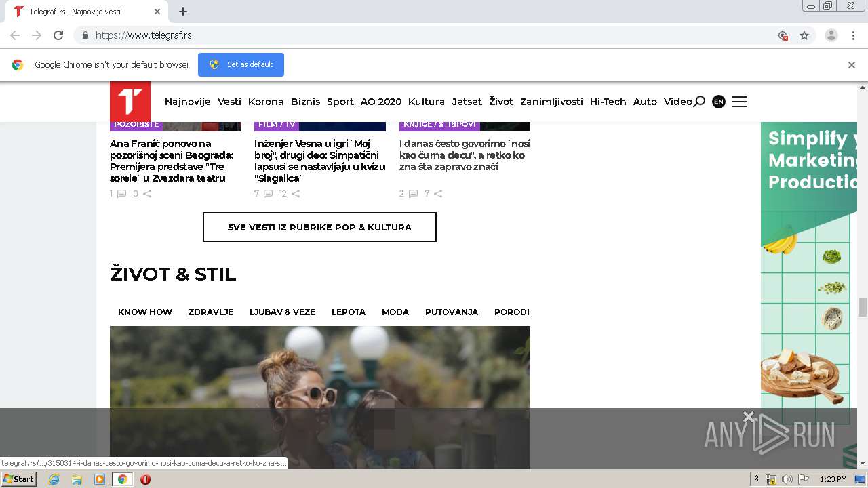Close the Telegraf.rs tab

click(x=157, y=12)
